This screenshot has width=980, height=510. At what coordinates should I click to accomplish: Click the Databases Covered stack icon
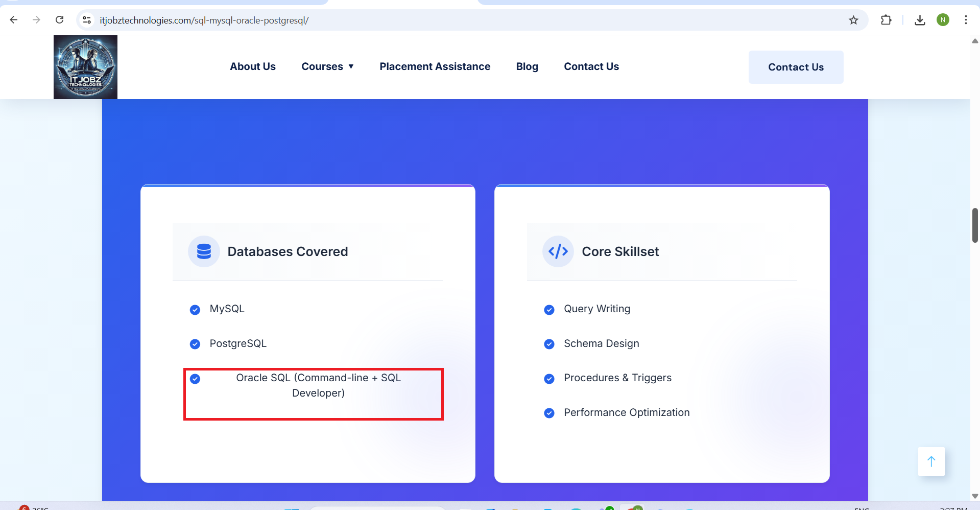tap(204, 251)
